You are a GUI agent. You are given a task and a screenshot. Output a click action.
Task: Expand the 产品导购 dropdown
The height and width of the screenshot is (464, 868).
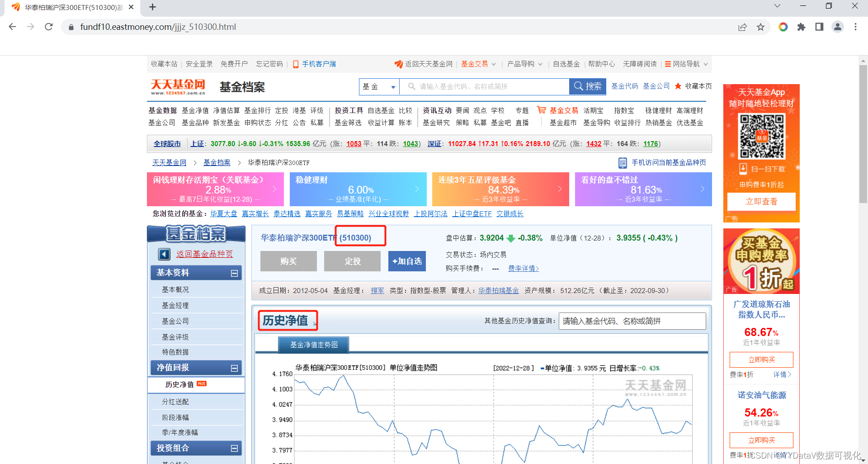click(540, 64)
